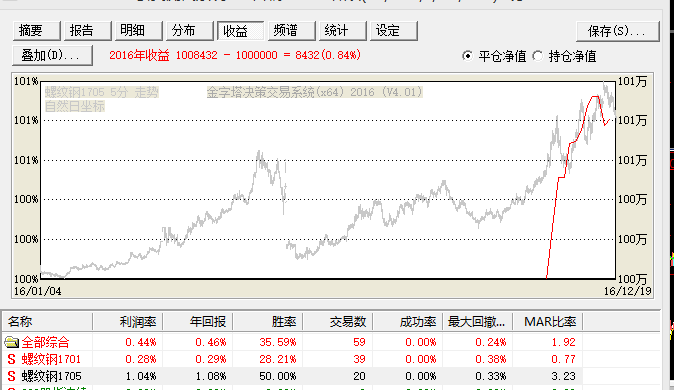
Task: Open the 明细 tab
Action: 138,31
